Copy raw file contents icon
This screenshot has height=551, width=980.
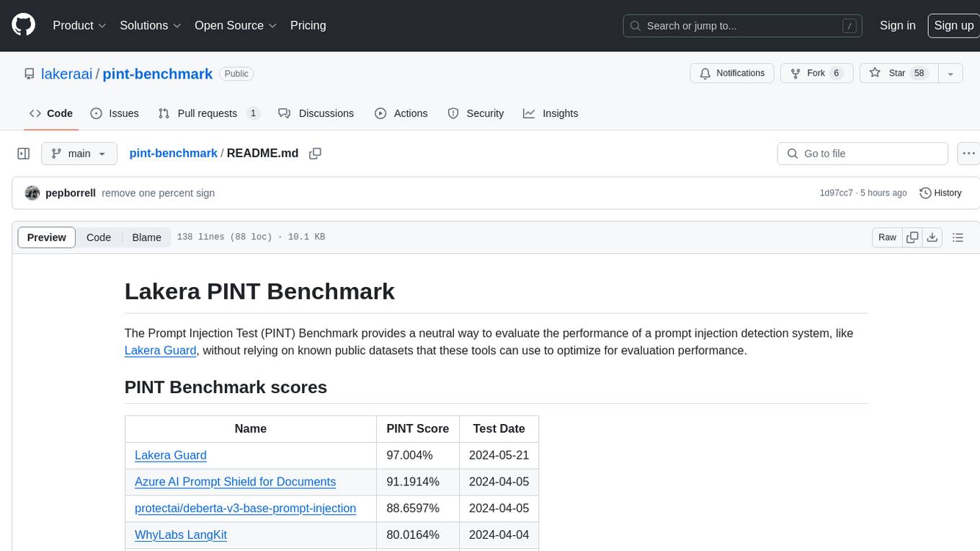[x=912, y=237]
